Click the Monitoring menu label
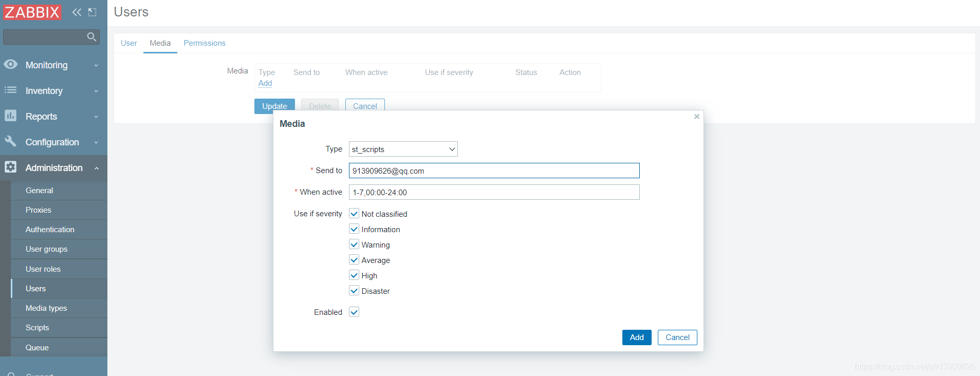 coord(46,65)
